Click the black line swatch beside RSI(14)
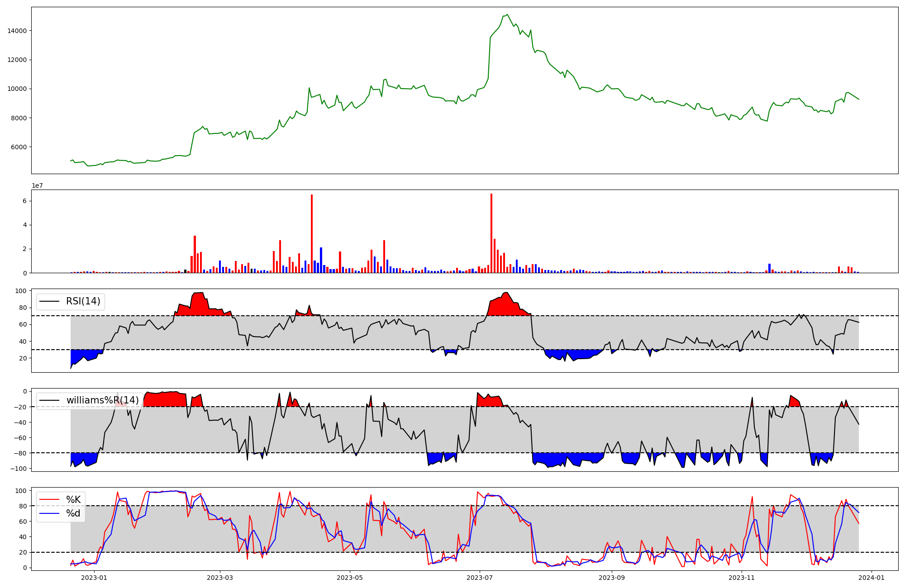Image resolution: width=905 pixels, height=588 pixels. coord(50,301)
